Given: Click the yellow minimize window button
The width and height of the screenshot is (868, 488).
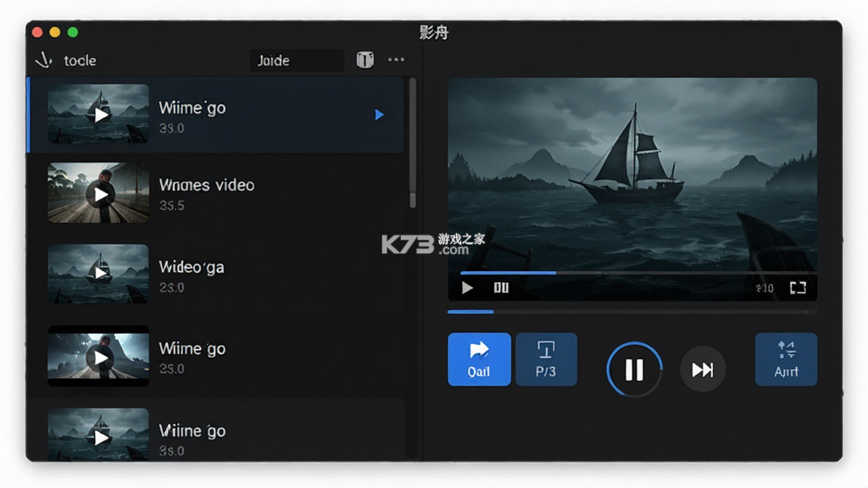Looking at the screenshot, I should 55,32.
